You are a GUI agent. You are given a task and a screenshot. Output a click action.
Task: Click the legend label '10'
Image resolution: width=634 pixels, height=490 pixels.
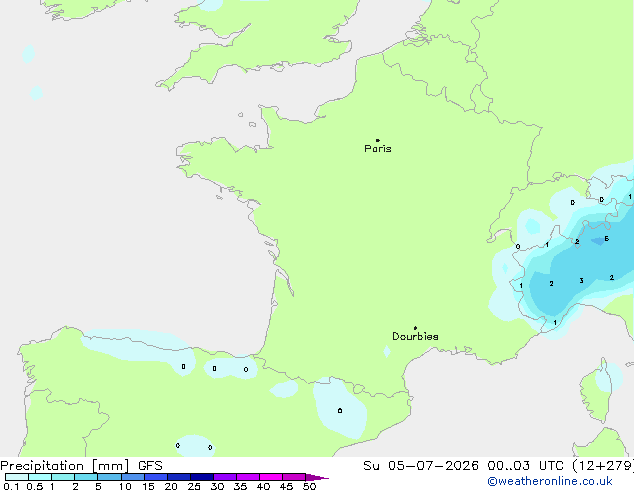click(125, 486)
